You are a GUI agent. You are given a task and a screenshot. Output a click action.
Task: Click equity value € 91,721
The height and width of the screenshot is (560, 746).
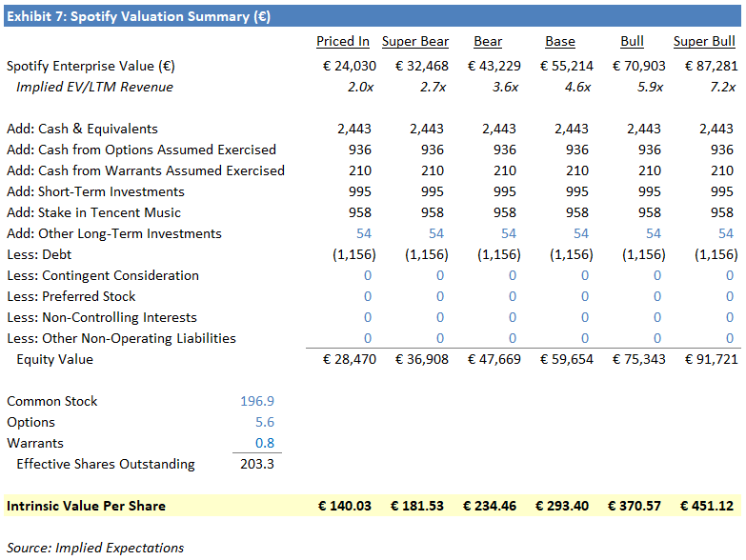pos(711,359)
